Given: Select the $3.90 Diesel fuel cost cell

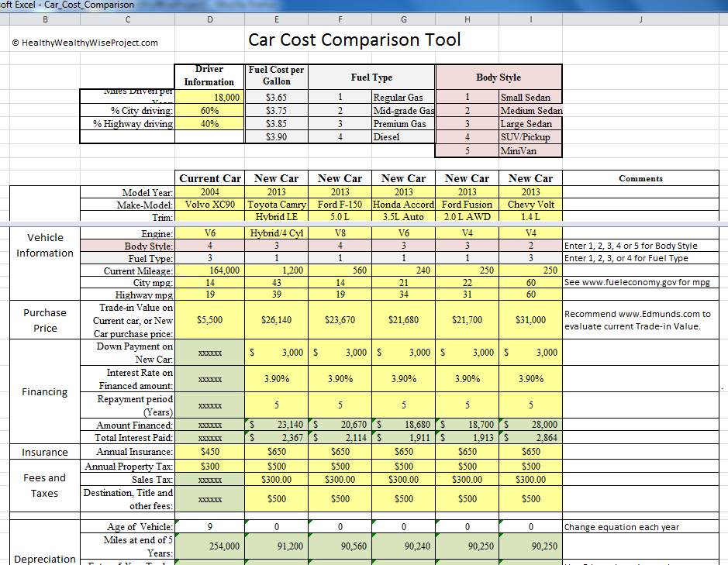Looking at the screenshot, I should pyautogui.click(x=277, y=137).
